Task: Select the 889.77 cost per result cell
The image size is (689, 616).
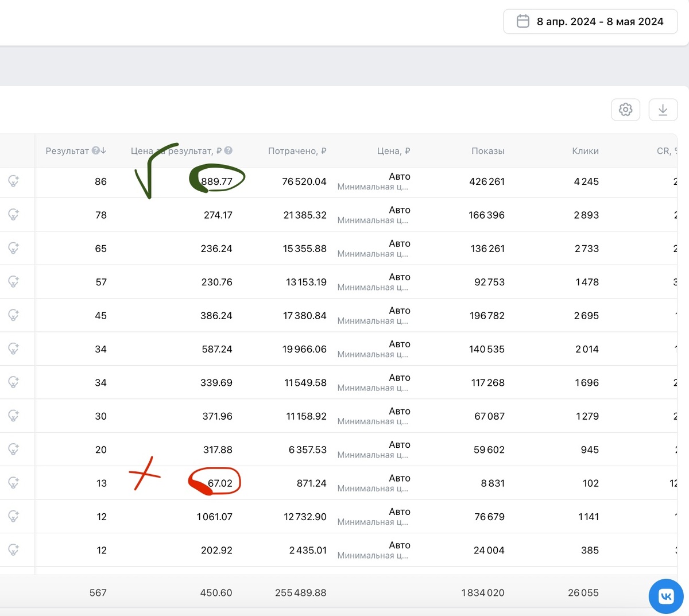Action: point(217,181)
